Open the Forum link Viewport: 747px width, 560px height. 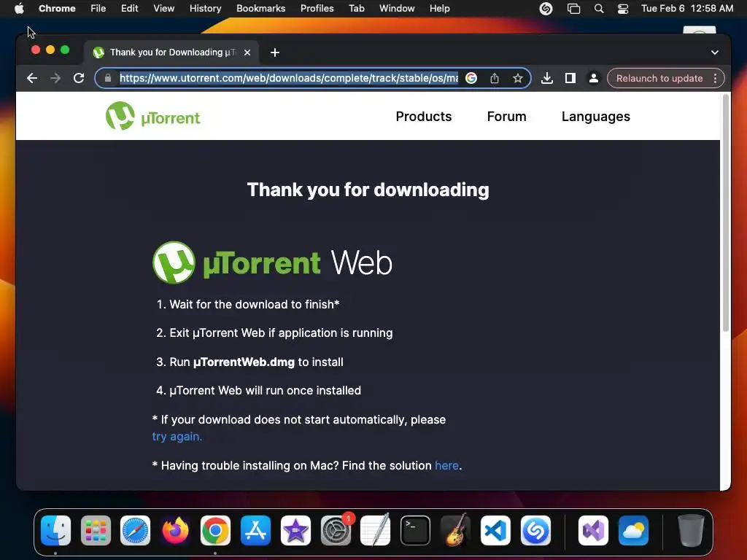click(506, 117)
